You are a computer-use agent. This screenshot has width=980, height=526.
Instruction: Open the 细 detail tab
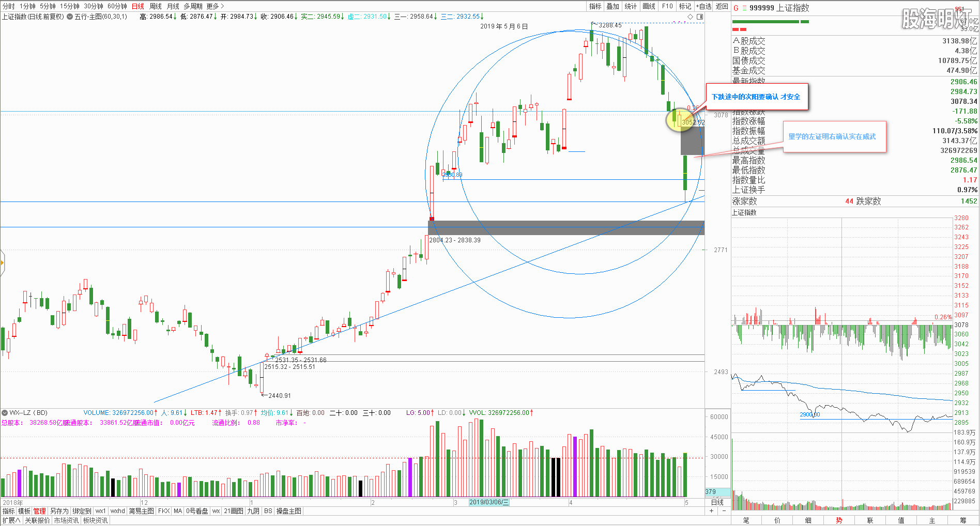[x=808, y=520]
